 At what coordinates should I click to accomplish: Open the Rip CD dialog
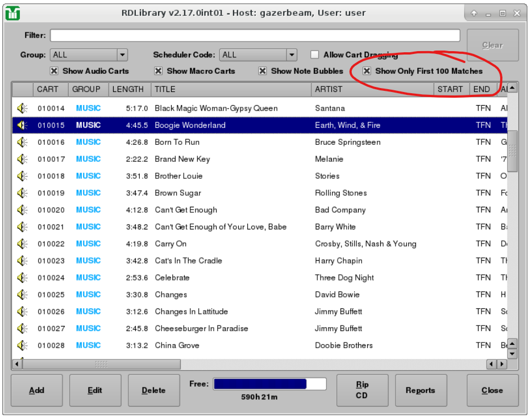tap(362, 390)
